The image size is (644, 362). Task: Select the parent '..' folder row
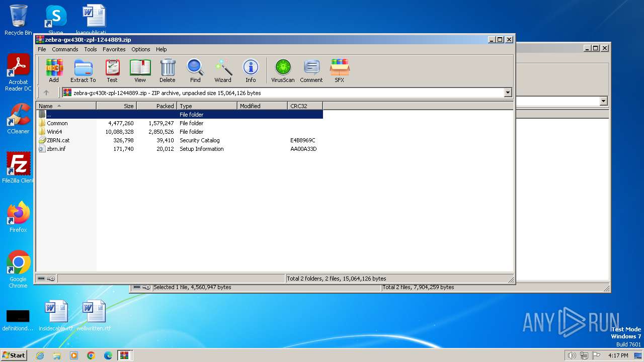click(180, 115)
